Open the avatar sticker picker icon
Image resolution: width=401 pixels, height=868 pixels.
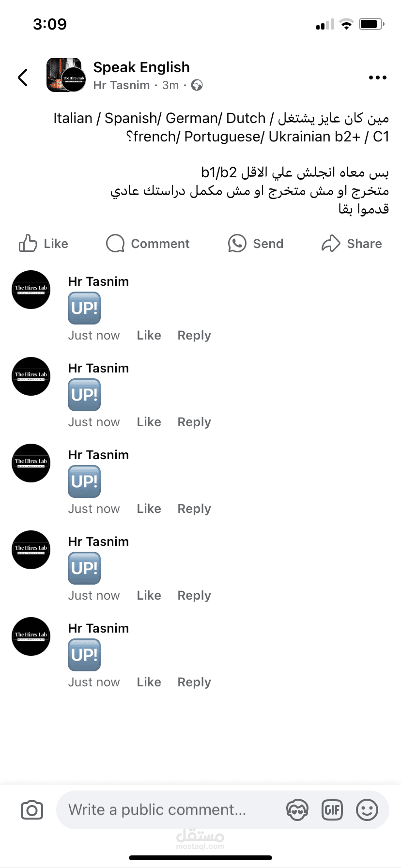pyautogui.click(x=297, y=810)
